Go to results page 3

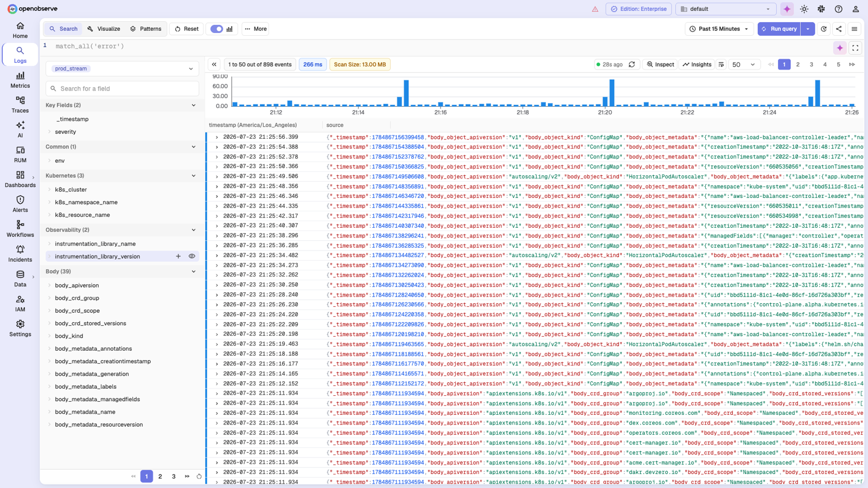point(811,65)
